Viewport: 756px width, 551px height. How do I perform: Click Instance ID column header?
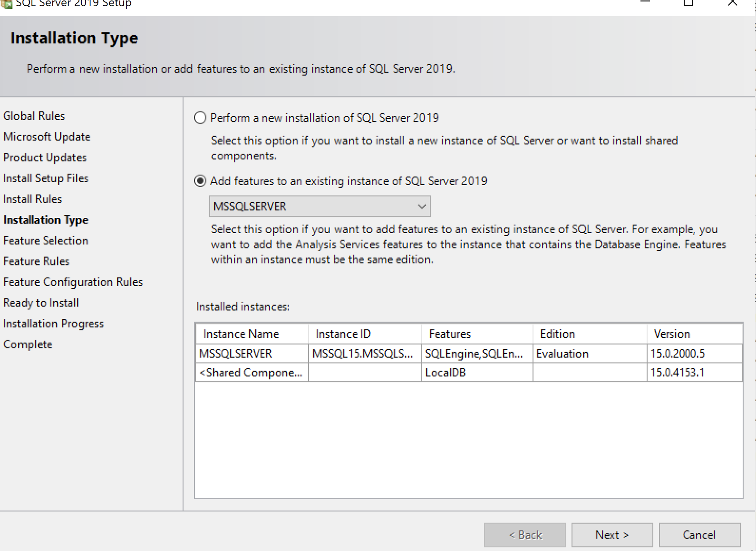[365, 334]
